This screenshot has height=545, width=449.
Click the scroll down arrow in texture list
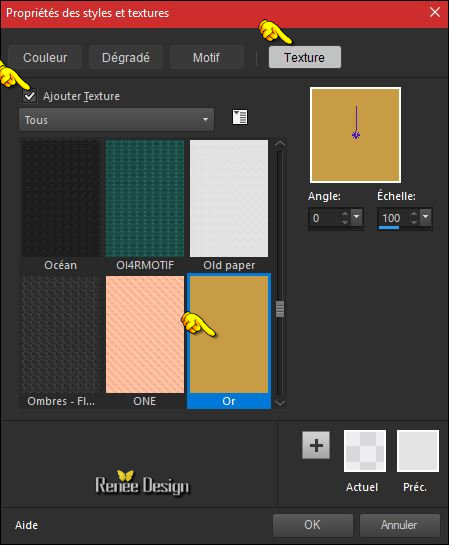pyautogui.click(x=280, y=402)
